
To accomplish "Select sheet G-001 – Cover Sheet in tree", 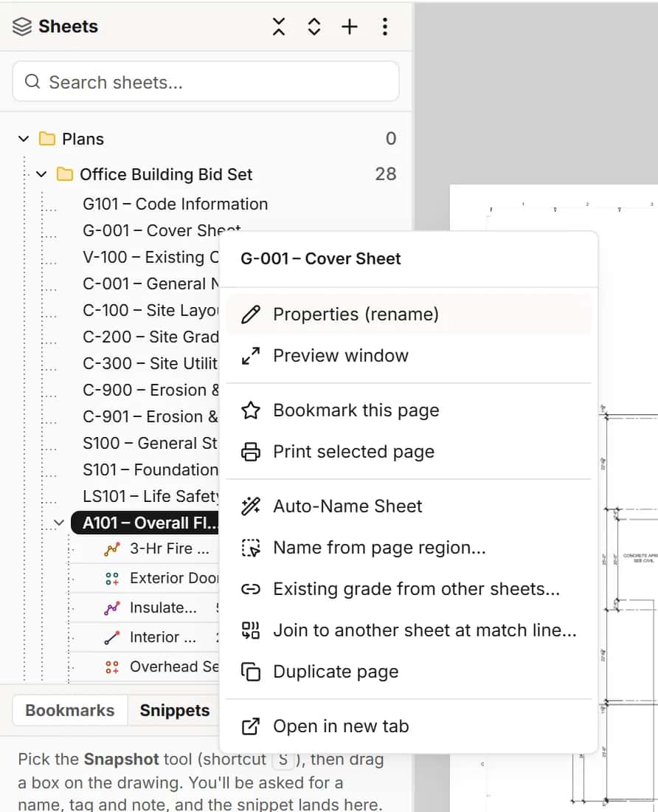I will click(x=162, y=230).
